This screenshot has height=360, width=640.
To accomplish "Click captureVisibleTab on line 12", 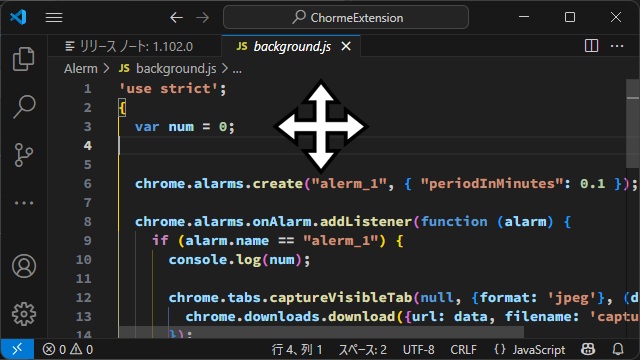I will click(340, 298).
